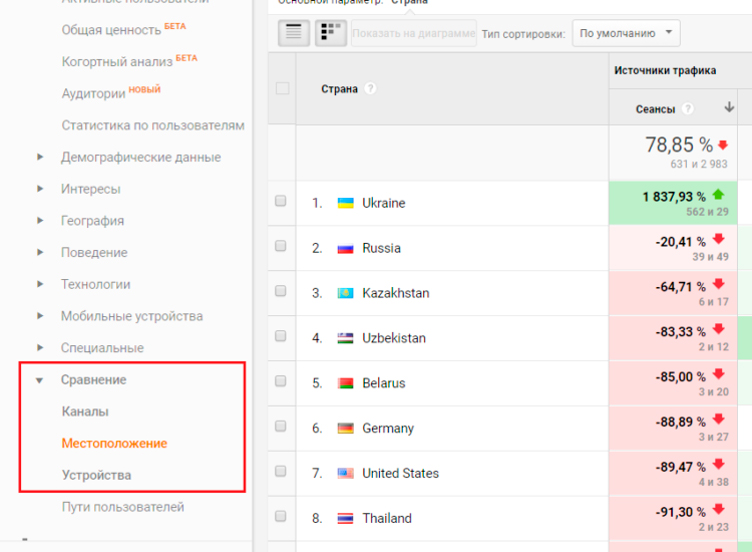This screenshot has width=752, height=552.
Task: Expand the Технологии section
Action: [40, 284]
